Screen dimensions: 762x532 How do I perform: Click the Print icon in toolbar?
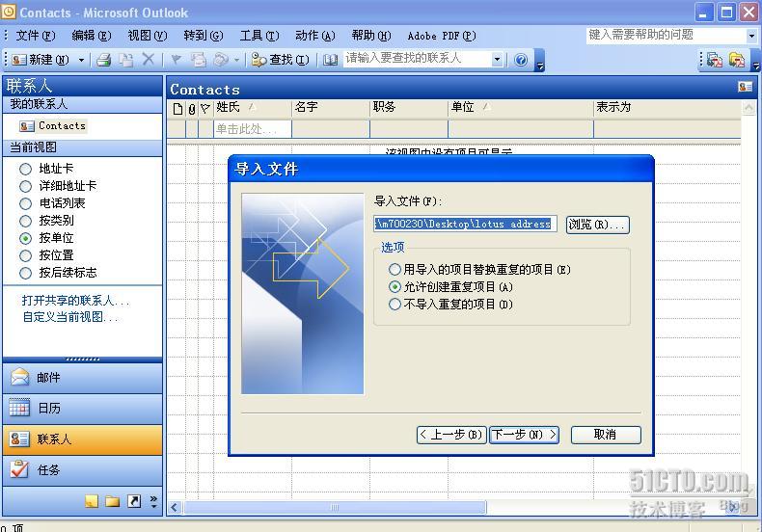coord(103,60)
